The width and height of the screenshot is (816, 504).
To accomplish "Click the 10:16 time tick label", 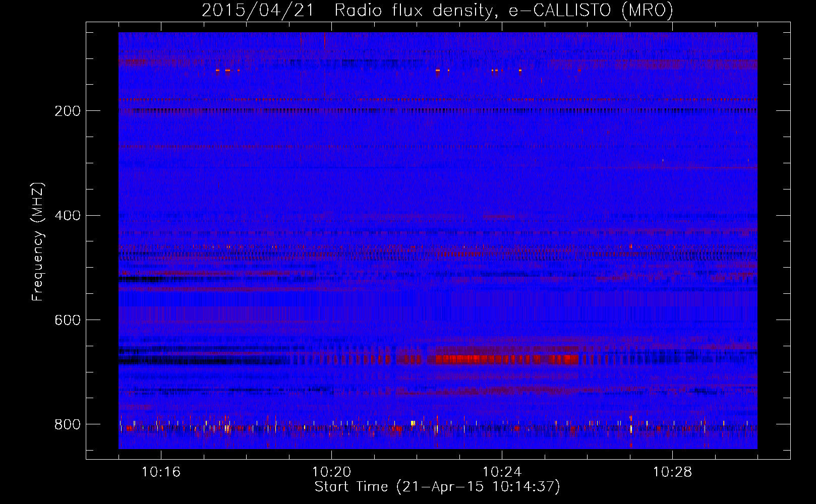I will click(161, 472).
